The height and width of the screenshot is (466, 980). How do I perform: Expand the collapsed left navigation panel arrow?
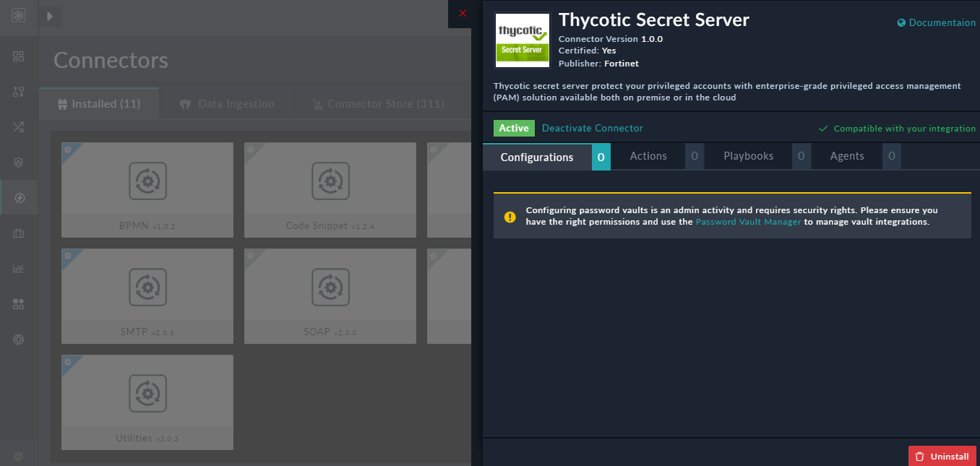tap(49, 14)
